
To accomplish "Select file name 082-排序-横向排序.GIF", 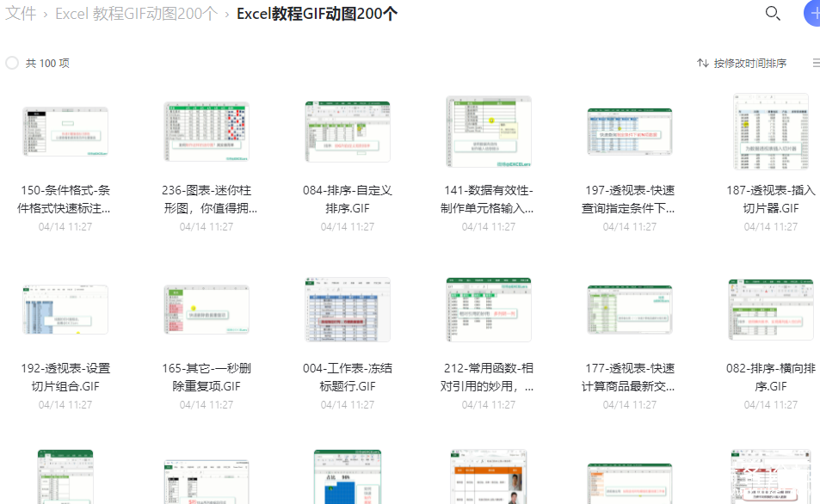I will tap(771, 378).
